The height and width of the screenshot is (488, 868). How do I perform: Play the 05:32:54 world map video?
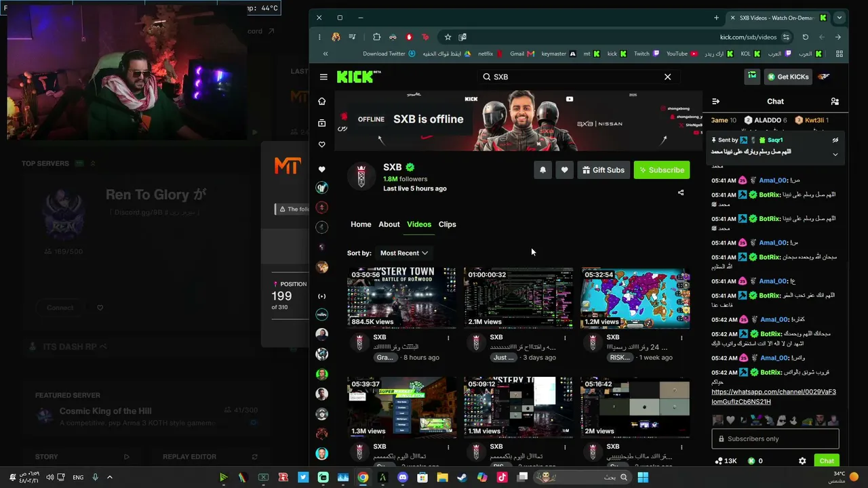point(635,298)
